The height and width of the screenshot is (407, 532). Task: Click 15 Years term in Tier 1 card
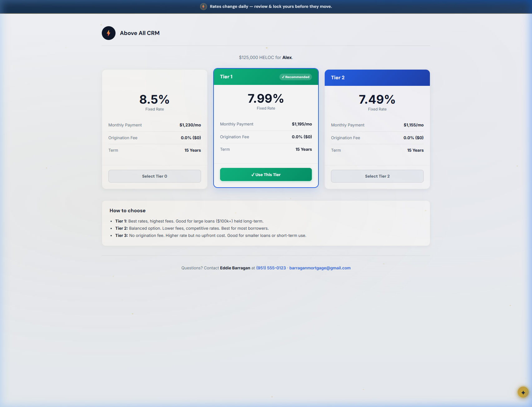(x=304, y=149)
